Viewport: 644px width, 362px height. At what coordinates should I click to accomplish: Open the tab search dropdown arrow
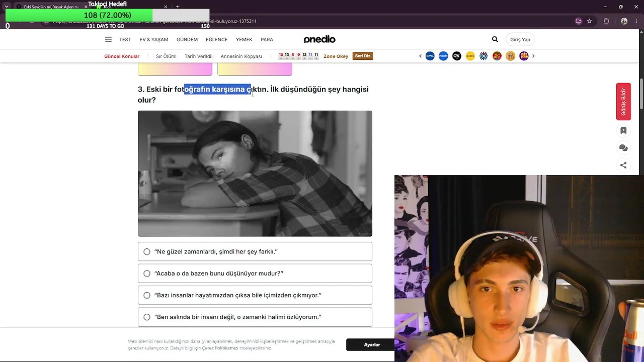tap(7, 7)
